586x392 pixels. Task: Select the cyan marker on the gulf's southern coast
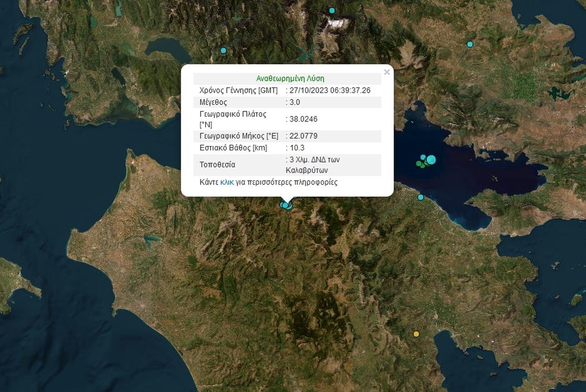click(x=420, y=197)
